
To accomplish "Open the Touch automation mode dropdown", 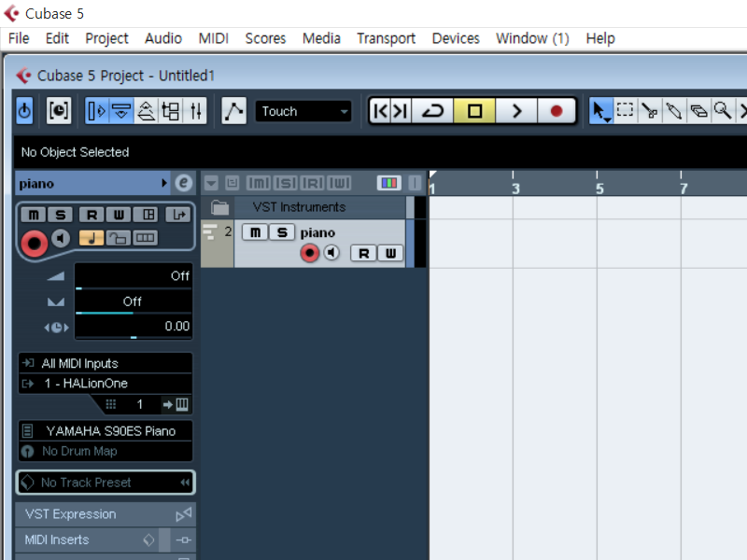I will 303,111.
